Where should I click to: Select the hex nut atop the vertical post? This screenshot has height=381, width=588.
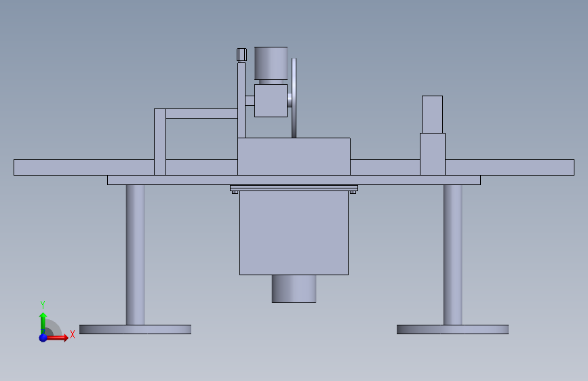tap(241, 54)
